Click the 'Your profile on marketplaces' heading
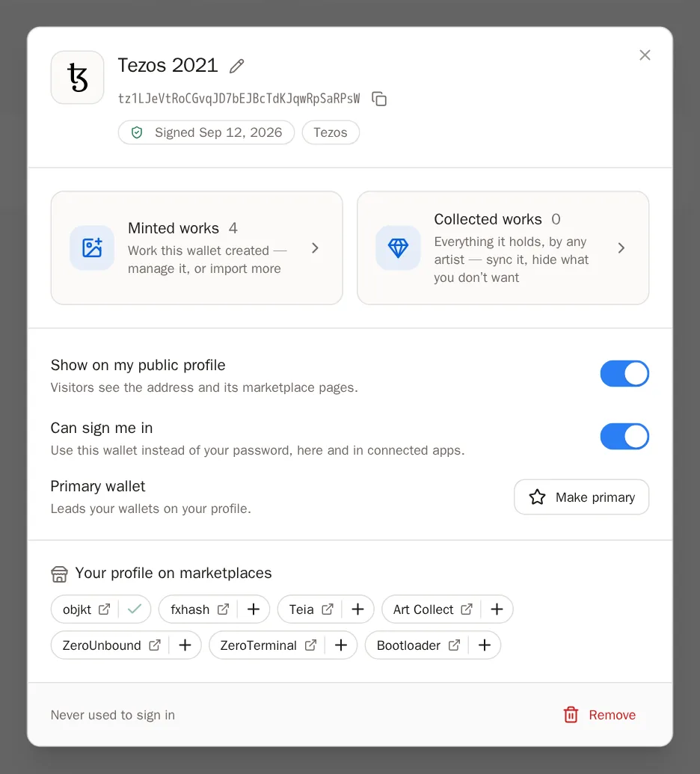 [174, 573]
